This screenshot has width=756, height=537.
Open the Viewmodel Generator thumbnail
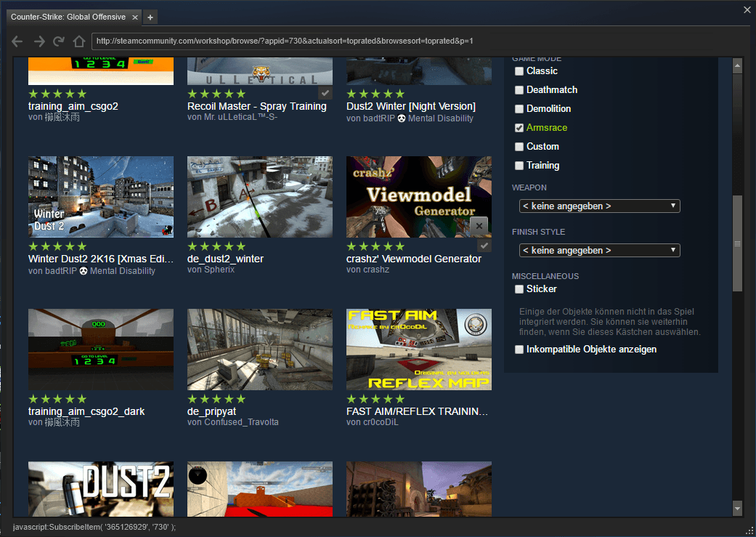(x=419, y=197)
